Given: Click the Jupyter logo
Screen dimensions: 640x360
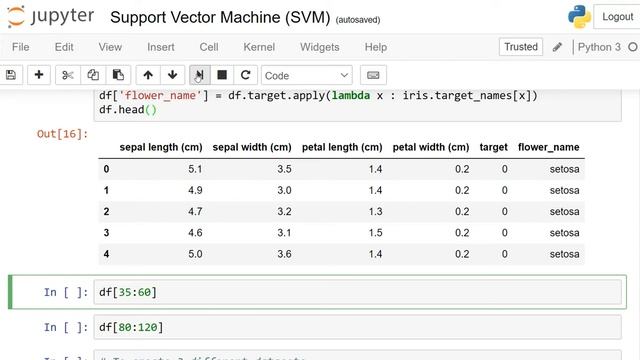Looking at the screenshot, I should pyautogui.click(x=51, y=17).
